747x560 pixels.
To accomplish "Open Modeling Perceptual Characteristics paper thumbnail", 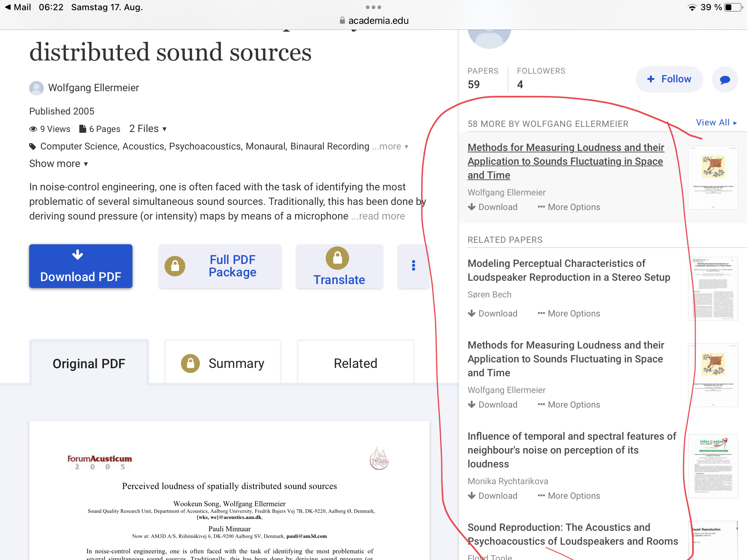I will (x=713, y=289).
